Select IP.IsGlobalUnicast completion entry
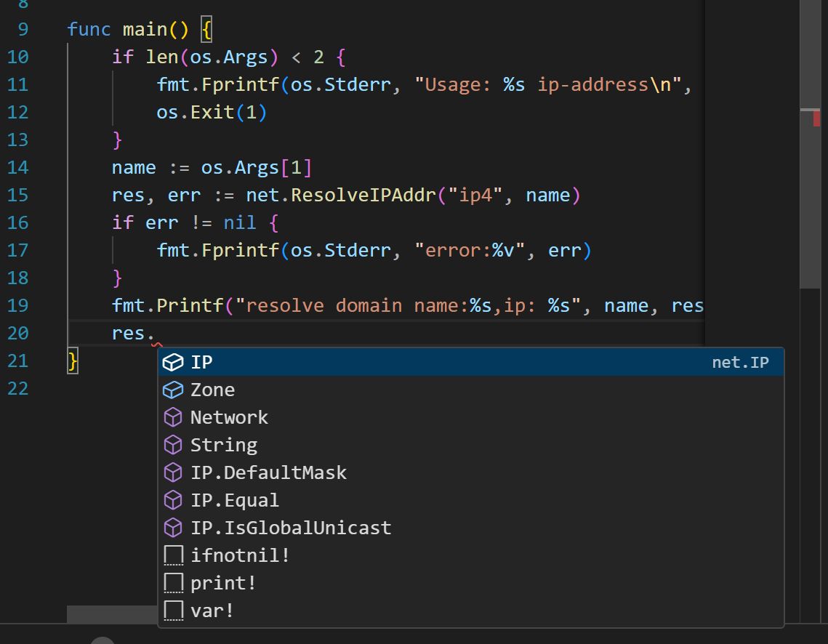 [x=290, y=528]
